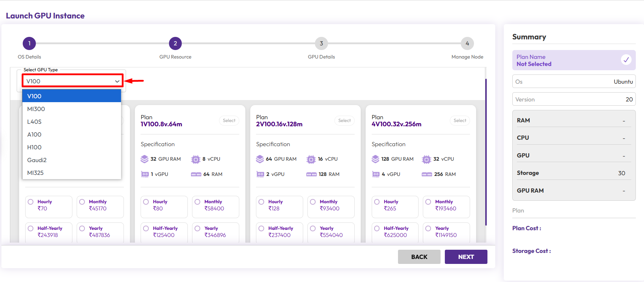This screenshot has width=644, height=282.
Task: Click vGPU card icon in 4V100.32v.256m plan
Action: click(x=376, y=174)
